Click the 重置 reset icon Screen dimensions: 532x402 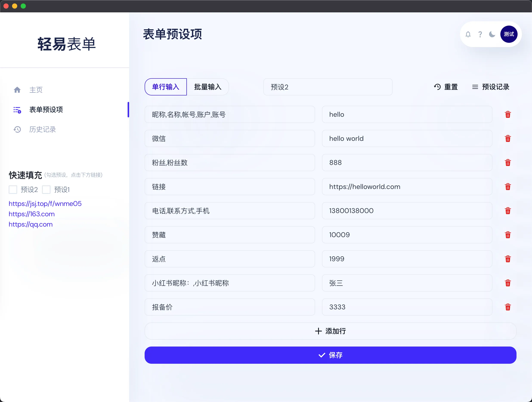pos(438,87)
